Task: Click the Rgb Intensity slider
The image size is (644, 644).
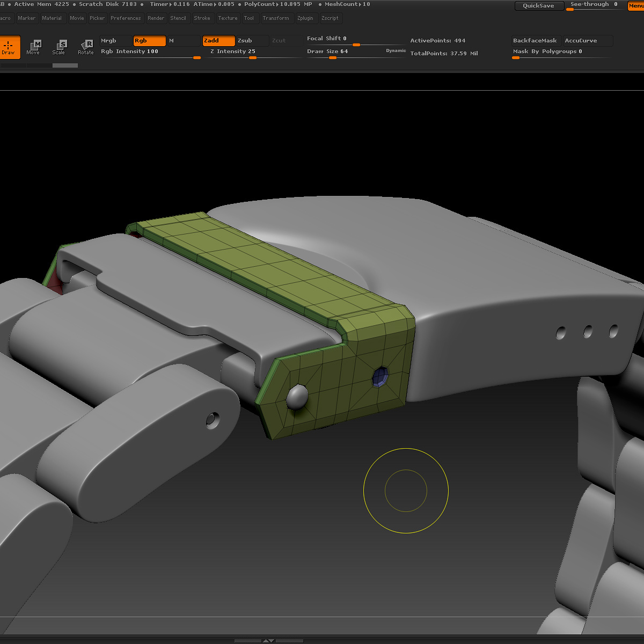Action: click(x=150, y=54)
